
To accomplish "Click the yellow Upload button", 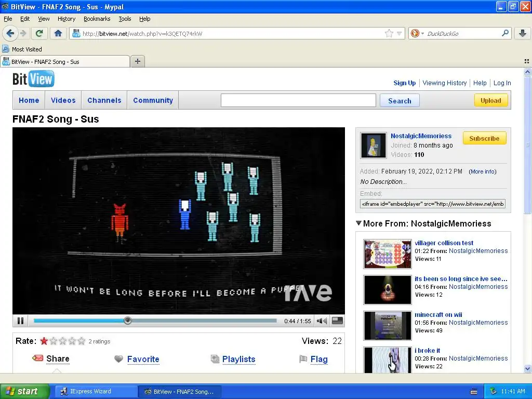I will pyautogui.click(x=490, y=100).
